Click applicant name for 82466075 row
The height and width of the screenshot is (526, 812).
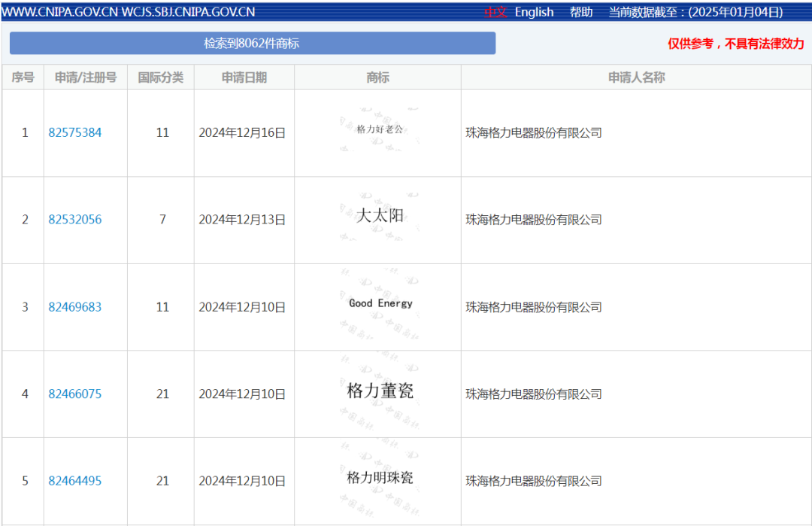coord(533,394)
